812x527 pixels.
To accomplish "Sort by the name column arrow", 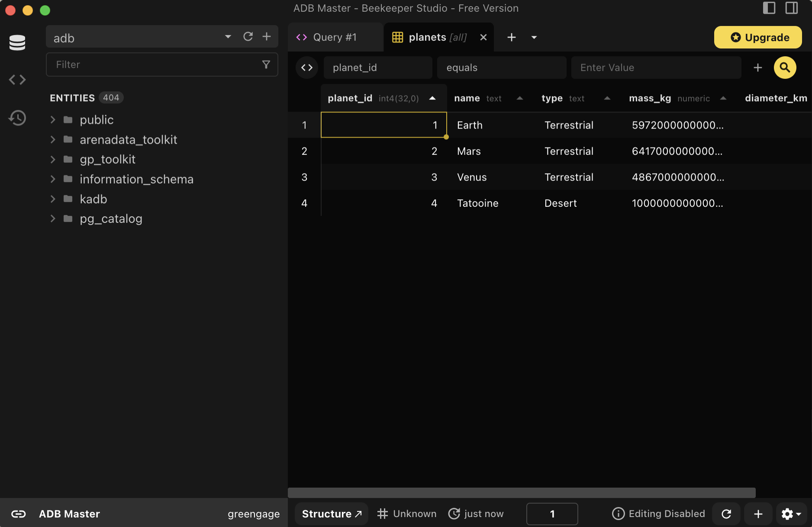I will (520, 98).
